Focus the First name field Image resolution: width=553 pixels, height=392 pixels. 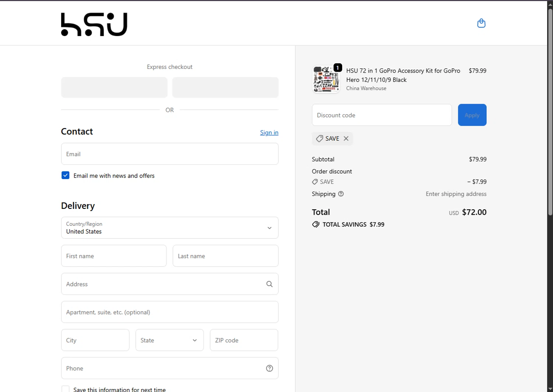tap(114, 256)
